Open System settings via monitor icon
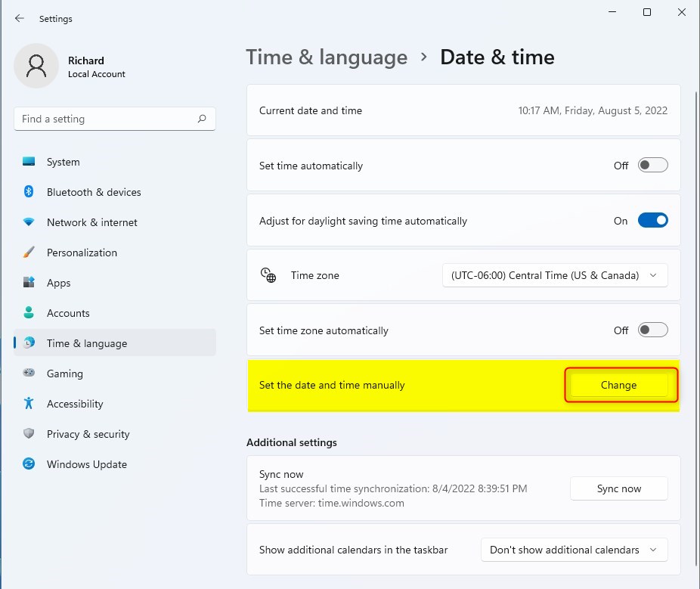Image resolution: width=700 pixels, height=589 pixels. pyautogui.click(x=29, y=162)
